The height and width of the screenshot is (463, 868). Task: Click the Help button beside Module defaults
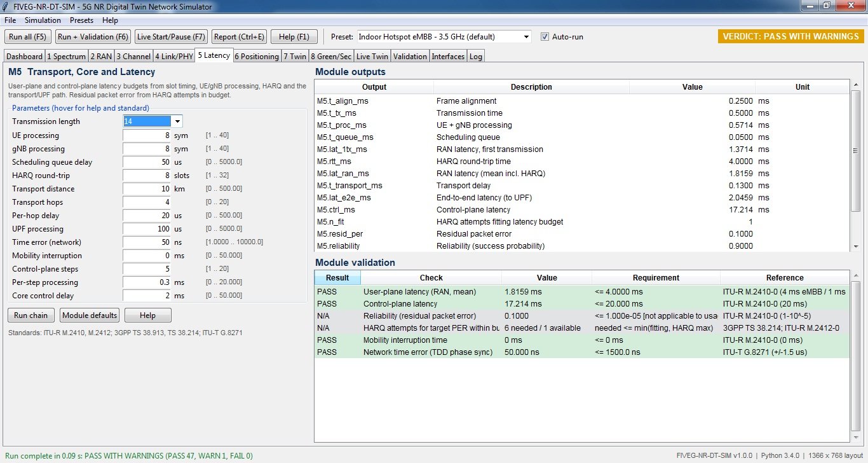tap(147, 315)
